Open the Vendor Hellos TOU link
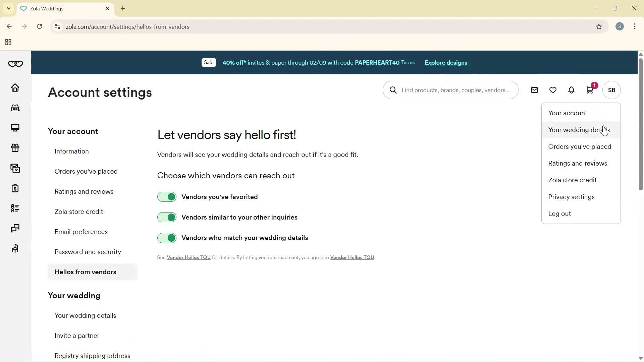 188,257
